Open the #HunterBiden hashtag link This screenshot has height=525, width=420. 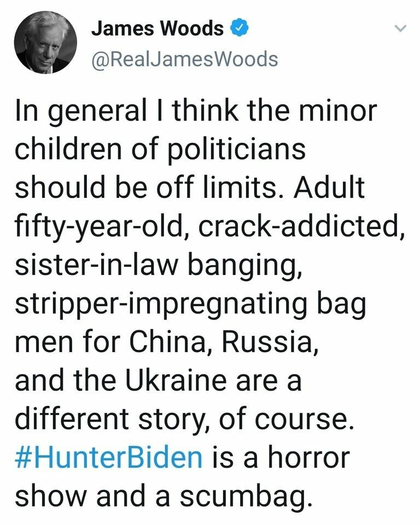[108, 457]
